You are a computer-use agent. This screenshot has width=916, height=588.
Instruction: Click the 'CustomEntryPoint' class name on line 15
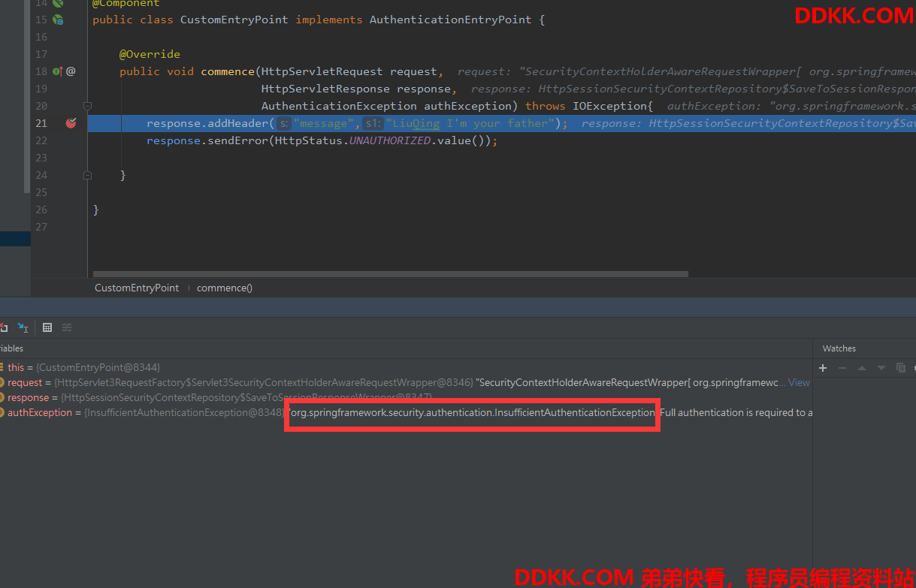(234, 20)
